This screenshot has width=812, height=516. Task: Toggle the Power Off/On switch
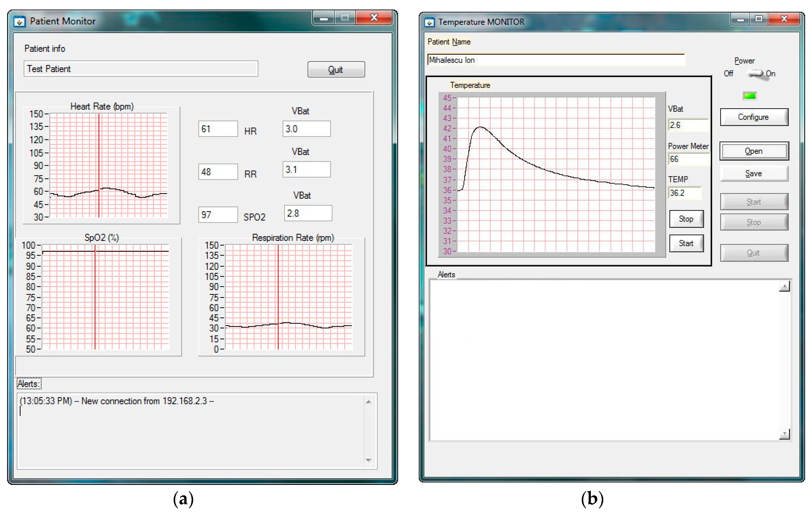click(x=756, y=73)
